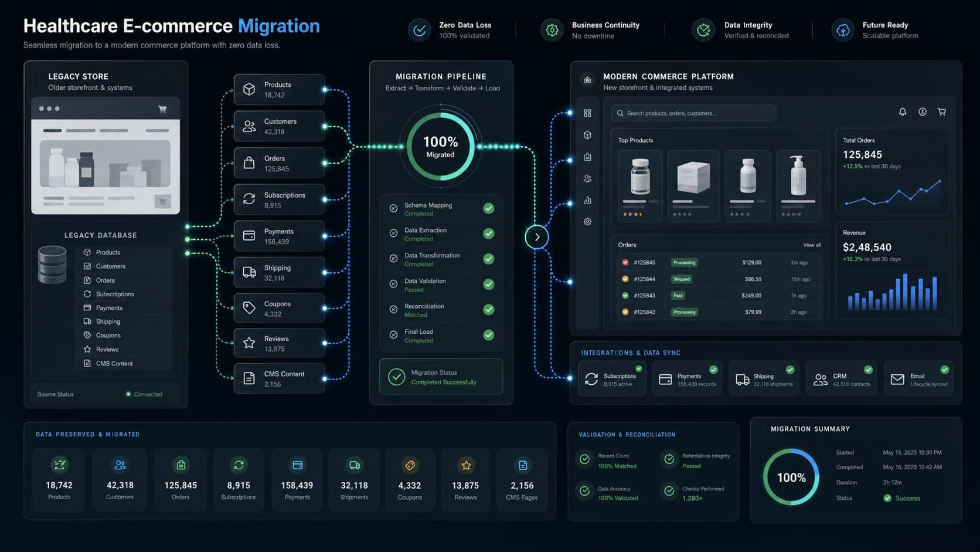Select Subscriptions in legacy database list

click(124, 294)
